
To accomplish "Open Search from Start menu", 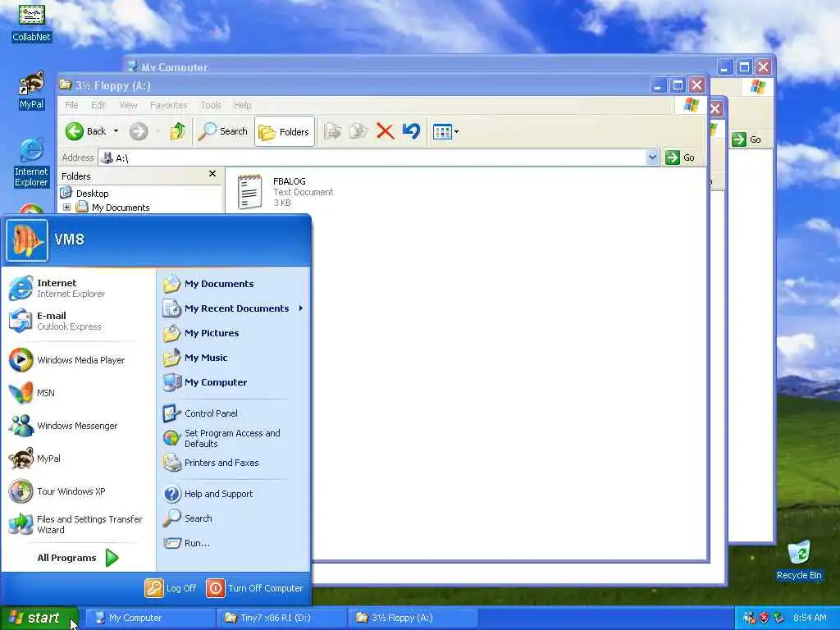I will 234,518.
